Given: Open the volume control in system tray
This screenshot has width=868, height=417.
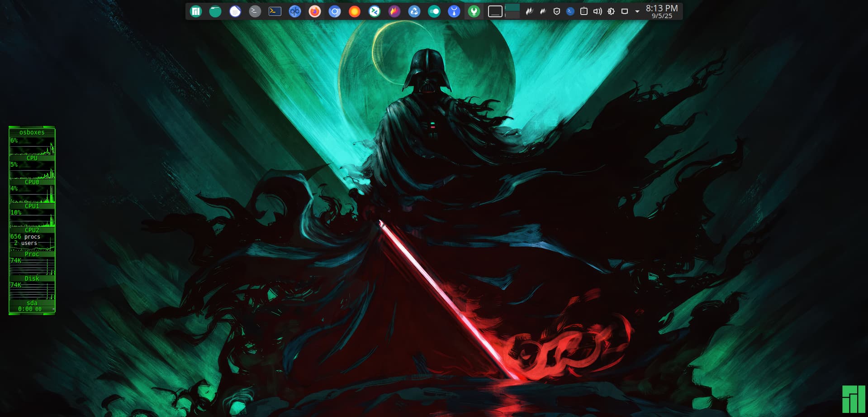Looking at the screenshot, I should 598,11.
